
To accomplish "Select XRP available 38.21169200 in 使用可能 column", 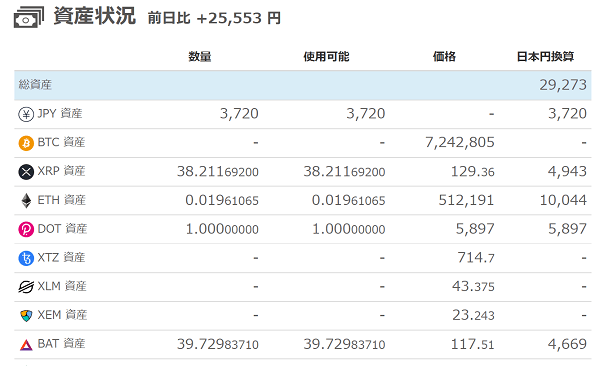I will click(344, 171).
